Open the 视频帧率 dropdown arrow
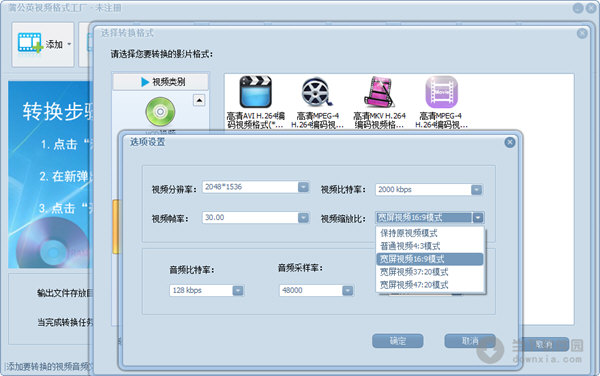 click(303, 218)
